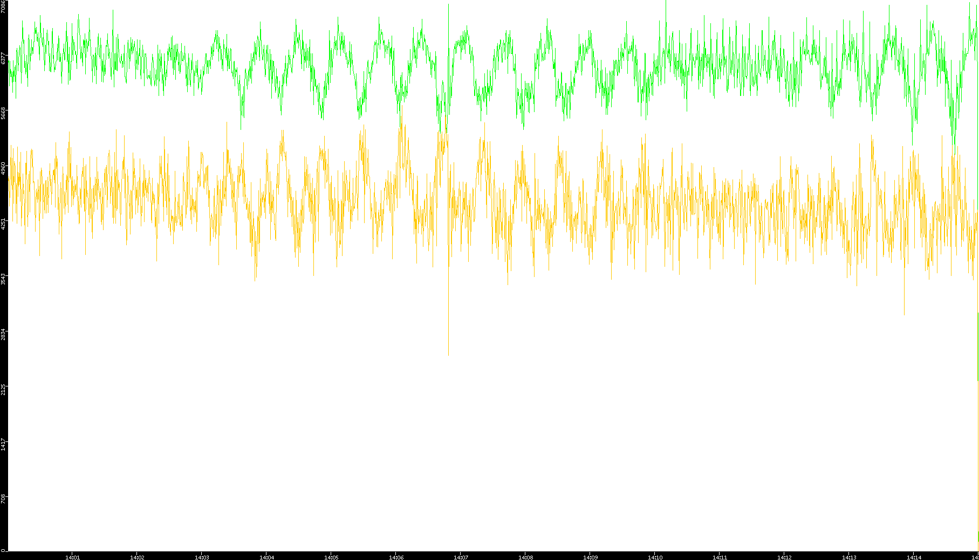Click the 14:14 time axis label
The width and height of the screenshot is (979, 560).
tap(914, 557)
